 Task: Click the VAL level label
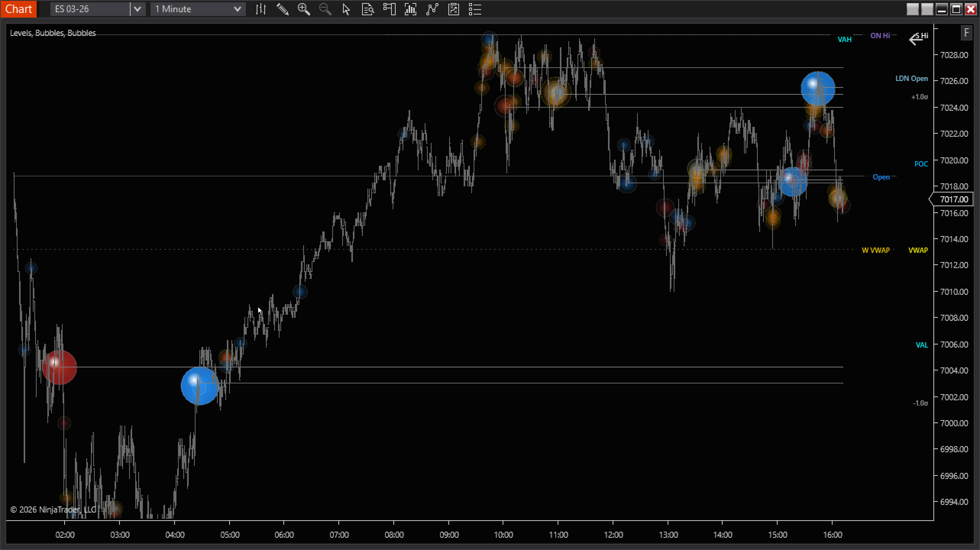click(x=922, y=345)
